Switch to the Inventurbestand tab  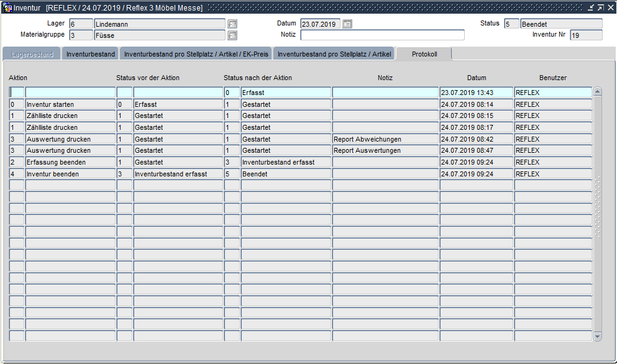click(91, 55)
